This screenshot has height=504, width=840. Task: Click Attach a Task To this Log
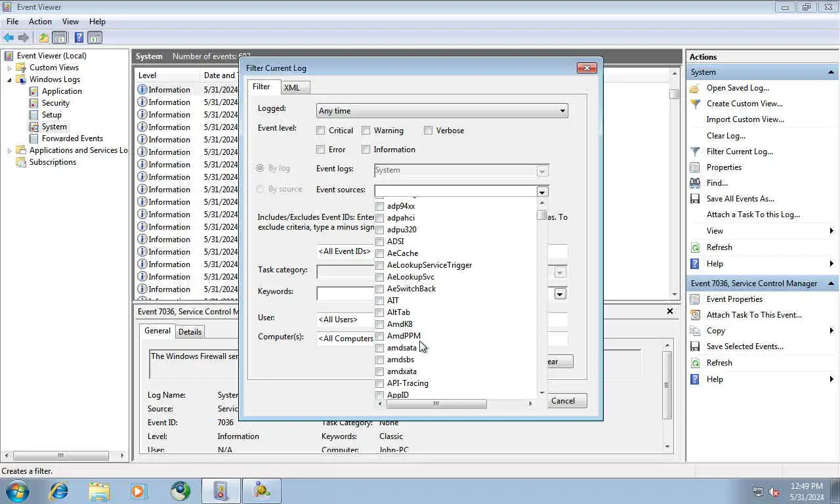click(x=753, y=215)
